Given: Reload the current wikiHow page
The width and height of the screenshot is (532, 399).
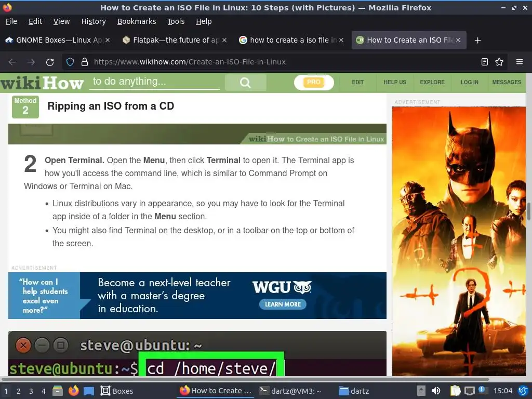Looking at the screenshot, I should [50, 62].
